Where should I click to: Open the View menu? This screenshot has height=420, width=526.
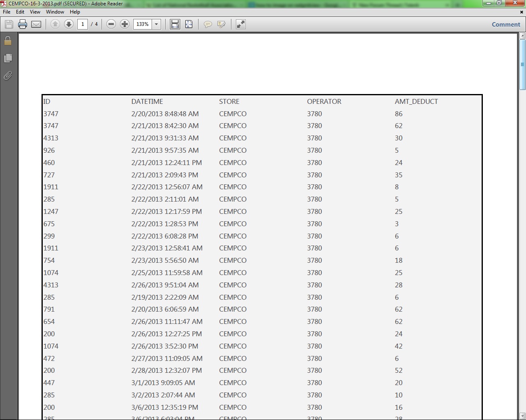(35, 12)
